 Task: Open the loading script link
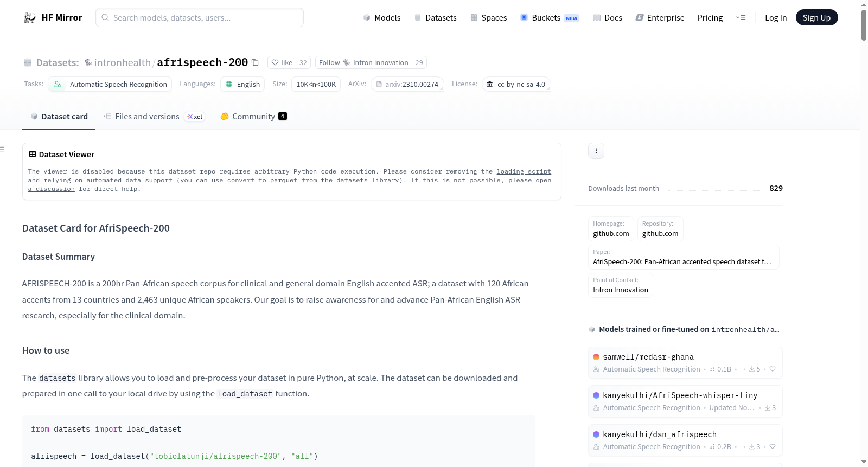(524, 172)
